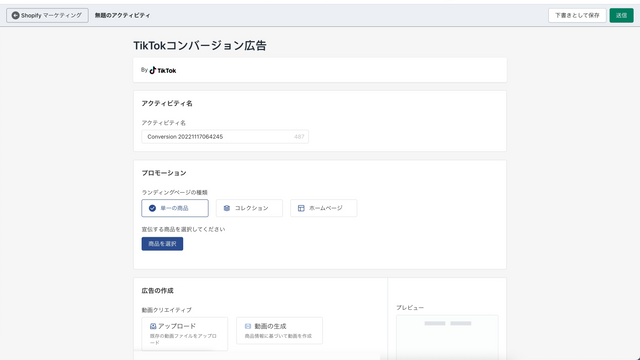Edit the アクティビティ名 input field
Viewport: 640px width, 360px height.
(225, 137)
